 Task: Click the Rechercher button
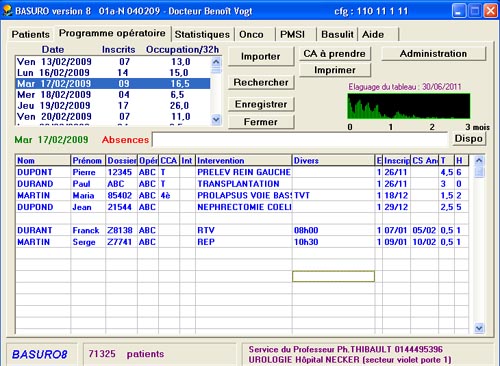click(261, 82)
